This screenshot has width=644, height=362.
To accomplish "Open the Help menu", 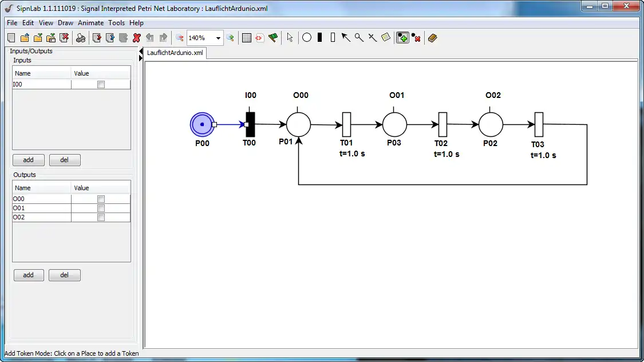I will (136, 23).
